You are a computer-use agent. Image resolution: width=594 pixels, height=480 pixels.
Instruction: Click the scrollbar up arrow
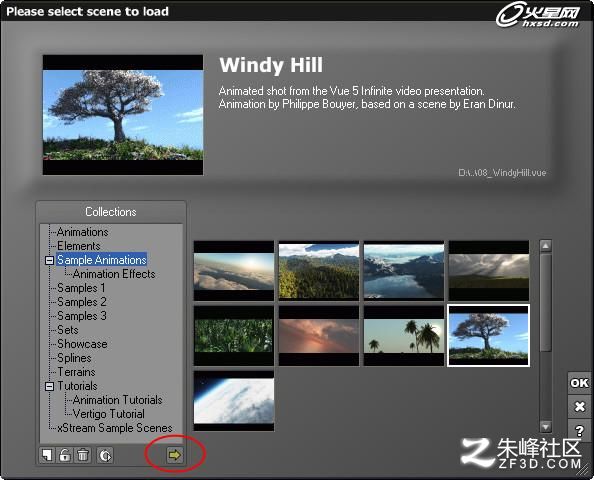click(x=546, y=246)
